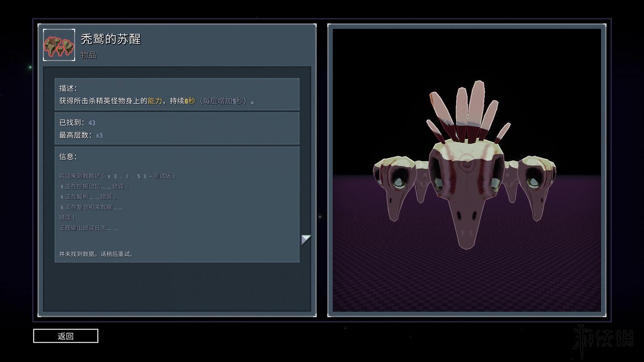
Task: Click the 信息 info heading
Action: (68, 157)
